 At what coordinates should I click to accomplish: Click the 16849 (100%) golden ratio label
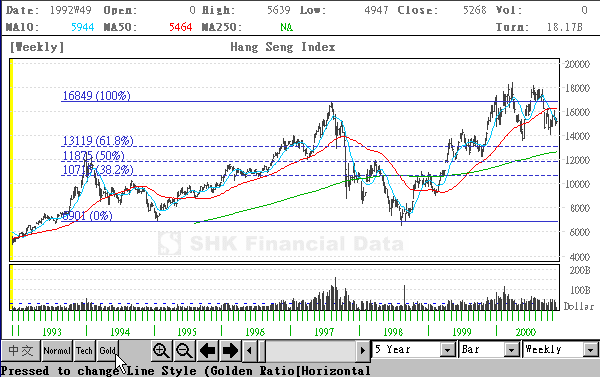(x=96, y=96)
